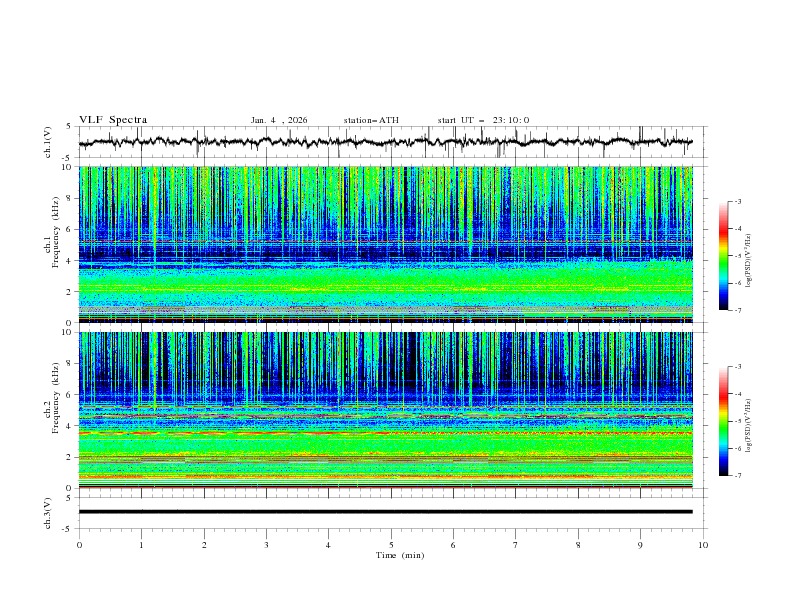This screenshot has width=792, height=612.
Task: Click the "ch.3(V)" axis label
Action: point(48,513)
